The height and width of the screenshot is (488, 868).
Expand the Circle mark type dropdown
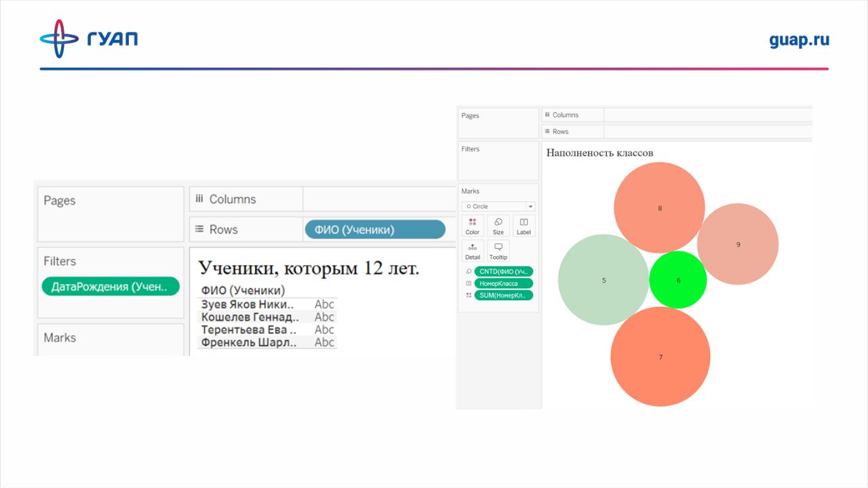pos(498,206)
